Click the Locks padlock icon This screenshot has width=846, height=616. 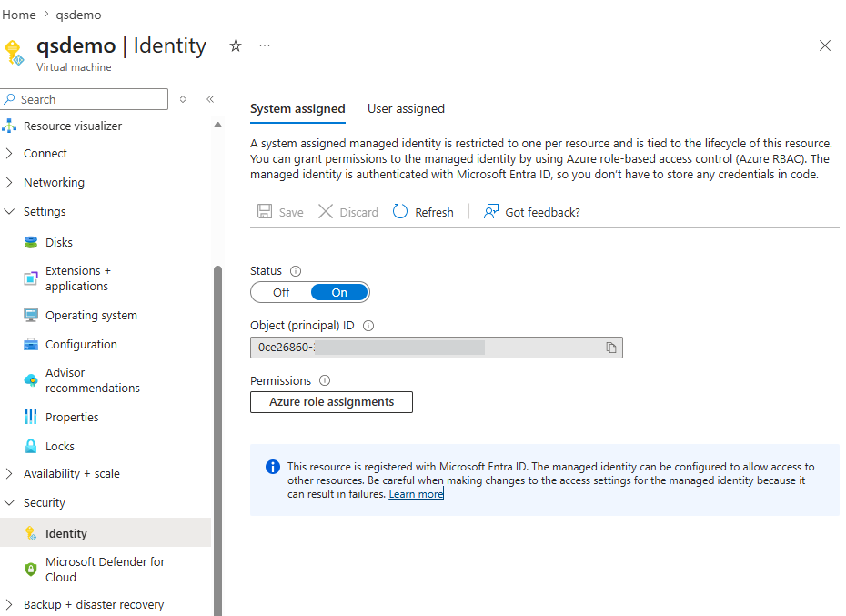(x=31, y=446)
